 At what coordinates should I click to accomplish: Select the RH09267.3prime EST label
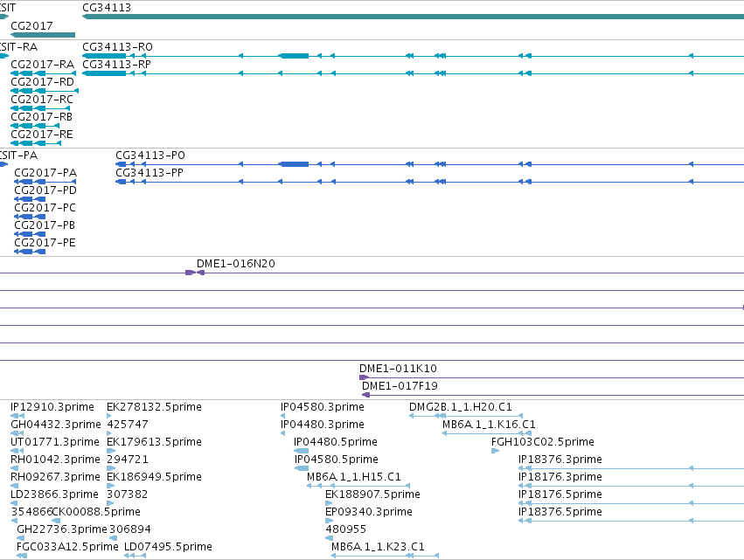55,478
